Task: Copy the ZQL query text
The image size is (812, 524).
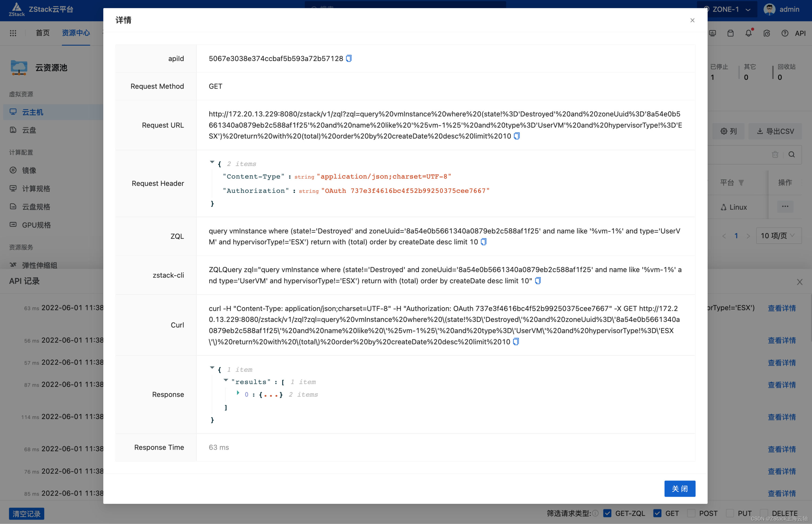Action: pos(484,242)
